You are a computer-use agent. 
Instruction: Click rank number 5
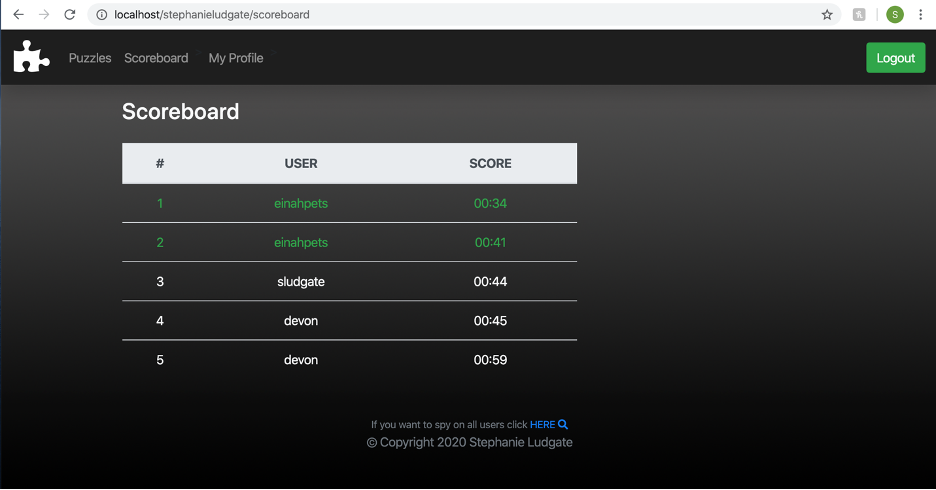pyautogui.click(x=160, y=360)
